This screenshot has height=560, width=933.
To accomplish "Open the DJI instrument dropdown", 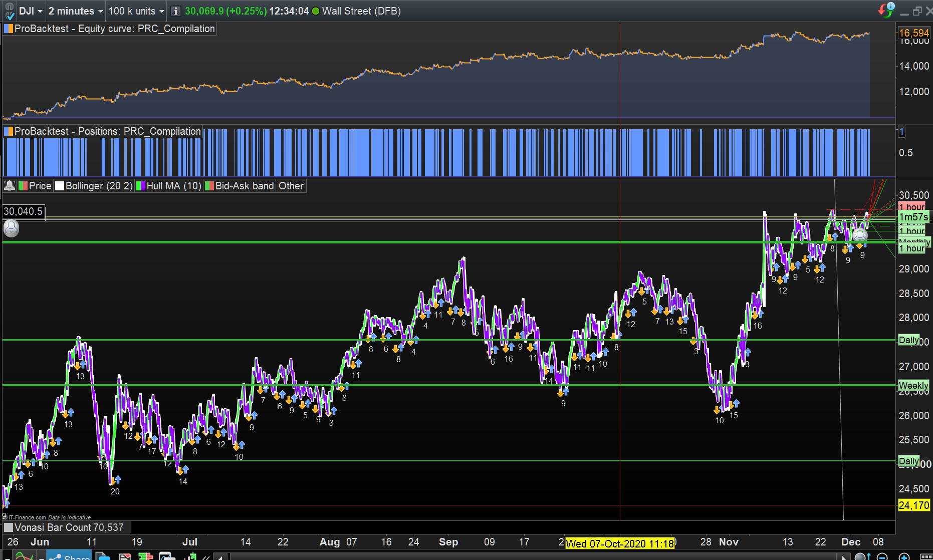I will (x=31, y=11).
